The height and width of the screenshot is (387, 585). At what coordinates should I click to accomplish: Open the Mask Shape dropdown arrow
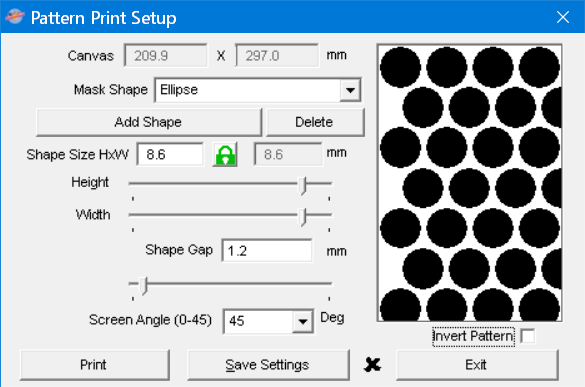350,90
